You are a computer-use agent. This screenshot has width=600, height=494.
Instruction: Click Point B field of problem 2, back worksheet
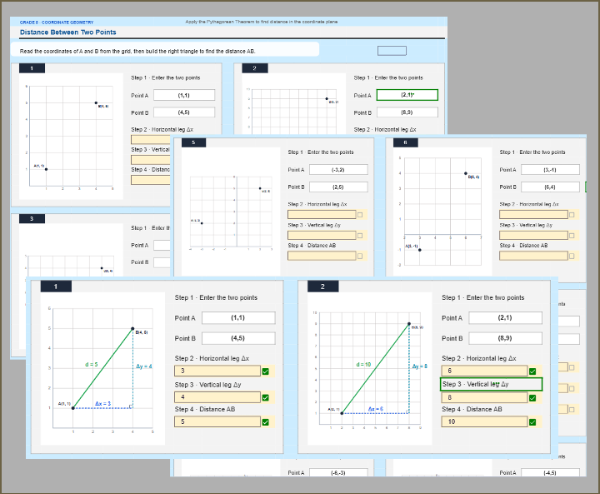pyautogui.click(x=407, y=112)
